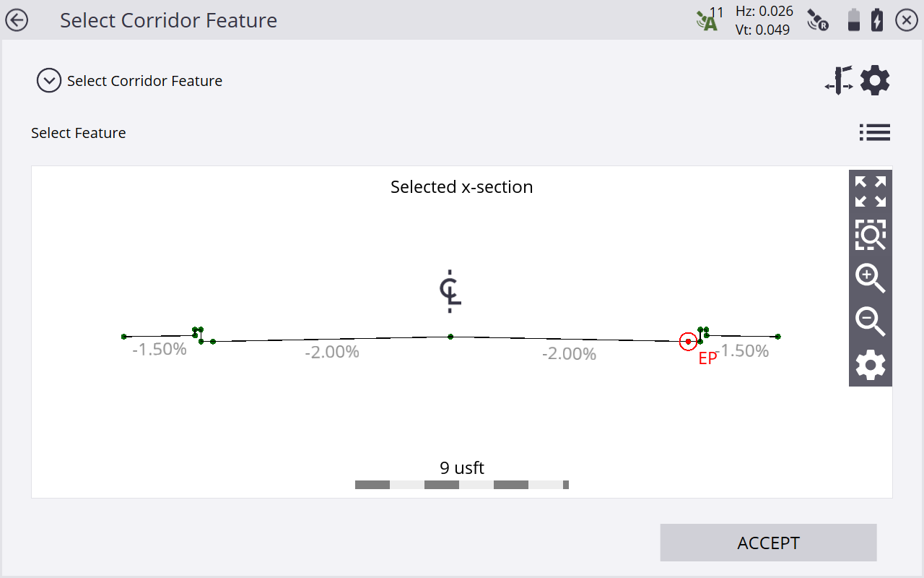Open the instrument stakeout settings icon
924x578 pixels.
[839, 80]
